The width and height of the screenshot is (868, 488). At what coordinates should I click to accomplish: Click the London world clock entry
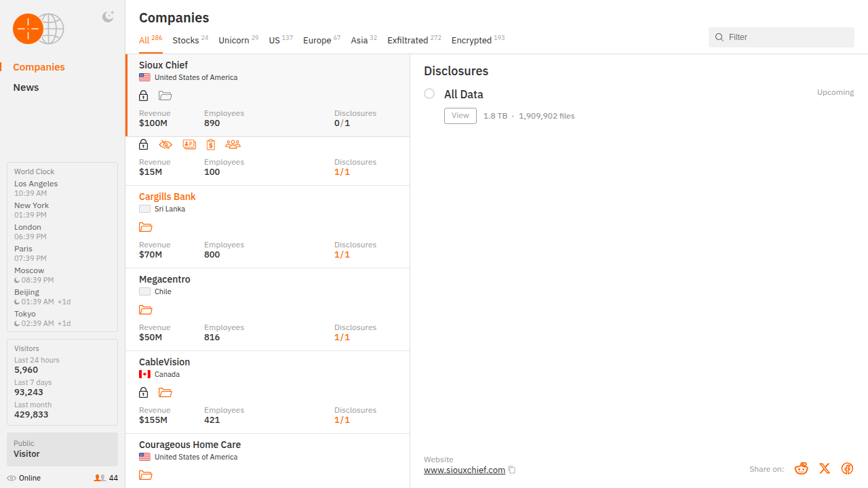coord(31,232)
